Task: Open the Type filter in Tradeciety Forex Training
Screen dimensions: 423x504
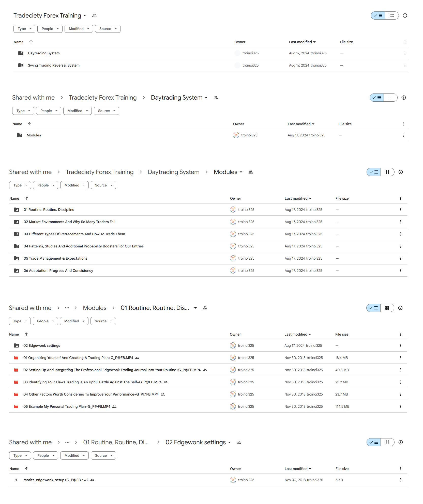Action: point(24,29)
